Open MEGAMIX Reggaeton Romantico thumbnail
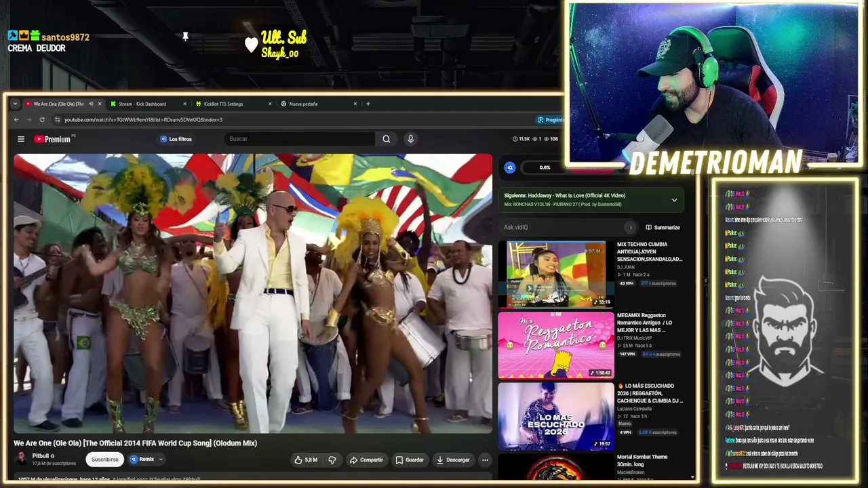Screen dimensions: 868x488 point(556,345)
